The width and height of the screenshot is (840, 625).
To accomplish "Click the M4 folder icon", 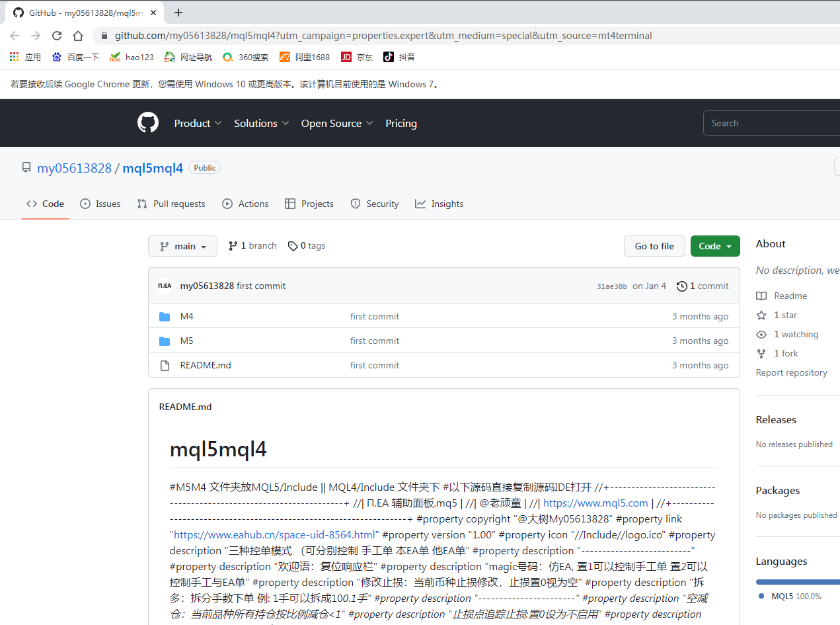I will point(165,316).
